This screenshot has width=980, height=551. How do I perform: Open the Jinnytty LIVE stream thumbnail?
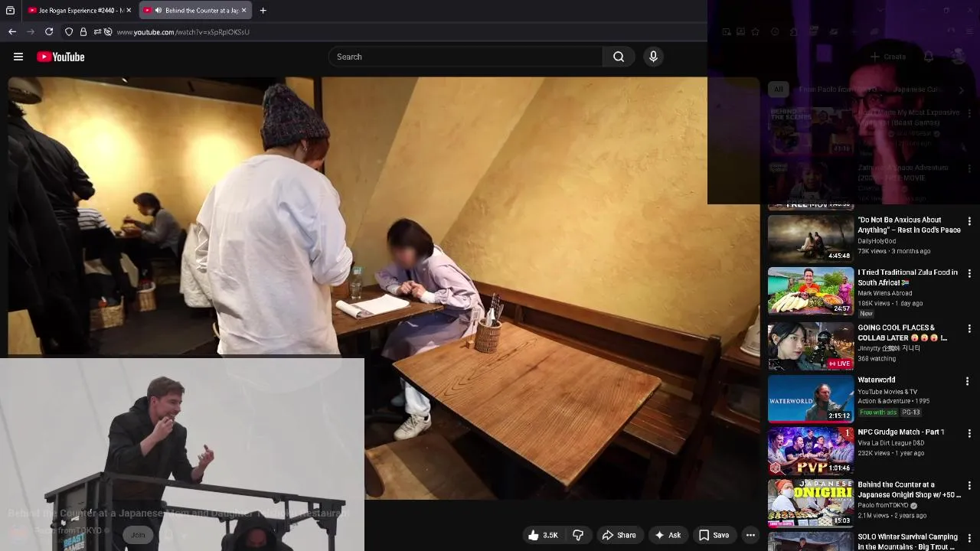tap(811, 346)
